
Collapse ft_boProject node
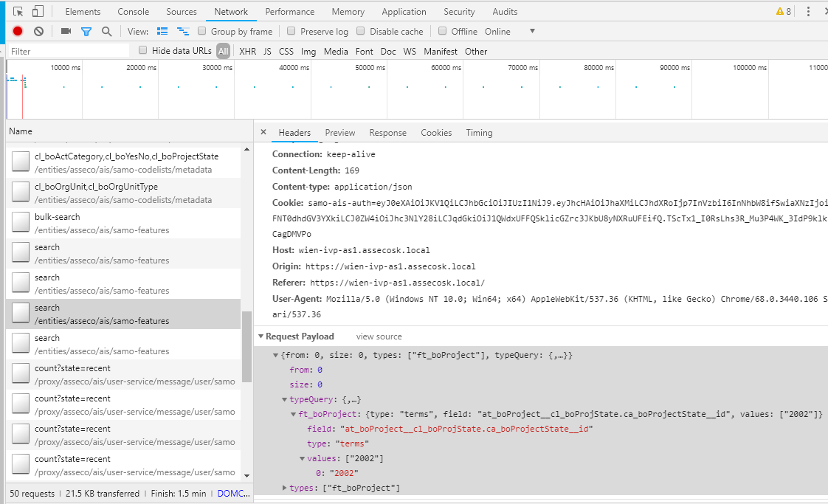point(293,415)
